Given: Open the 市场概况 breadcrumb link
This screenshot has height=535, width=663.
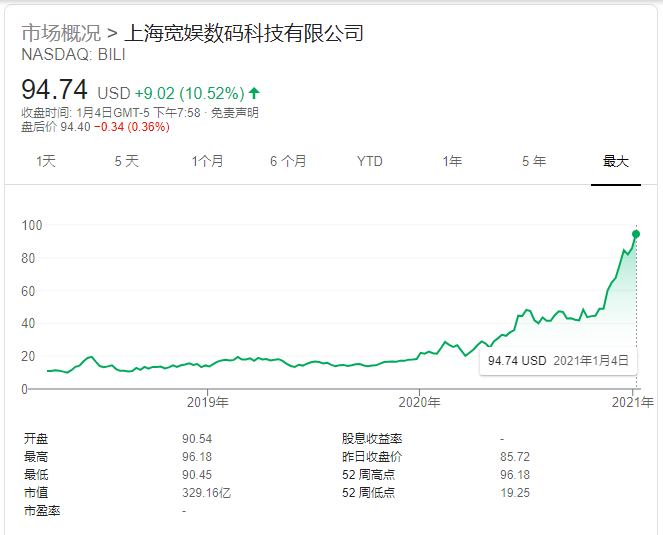Looking at the screenshot, I should (x=61, y=33).
